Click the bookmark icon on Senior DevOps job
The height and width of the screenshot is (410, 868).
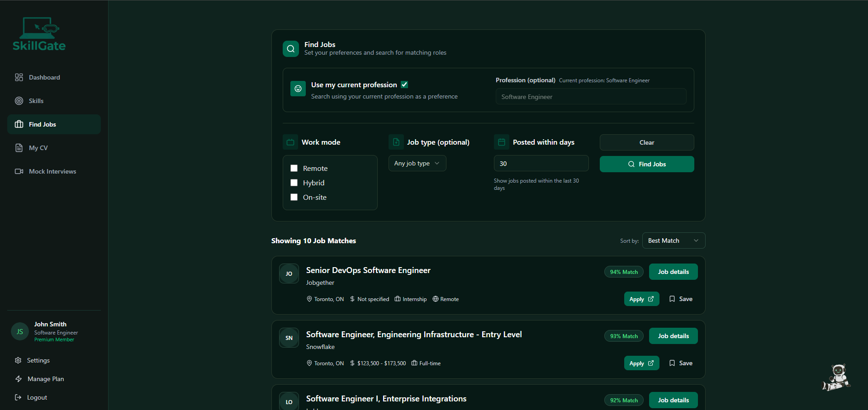pos(672,299)
